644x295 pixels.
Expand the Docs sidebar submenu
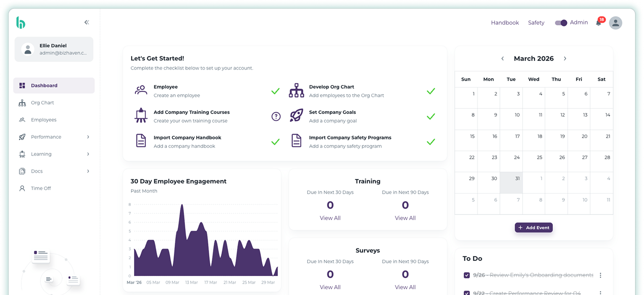88,171
